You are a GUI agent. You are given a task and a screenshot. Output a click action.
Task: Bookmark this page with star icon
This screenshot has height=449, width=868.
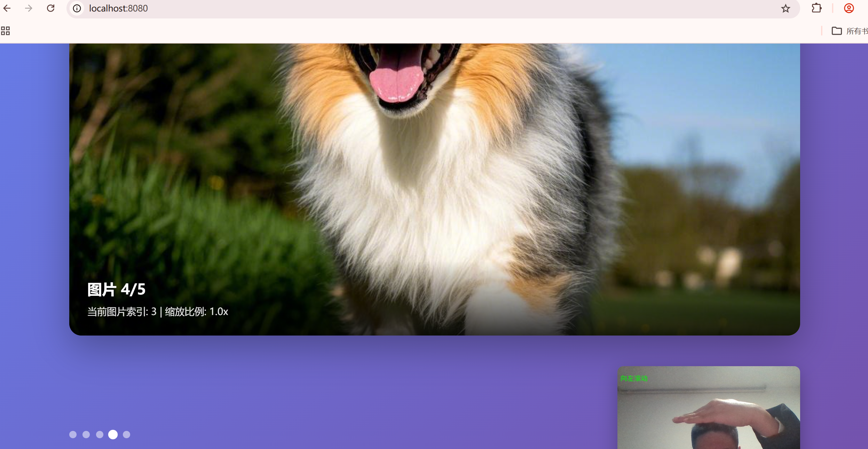click(x=786, y=8)
